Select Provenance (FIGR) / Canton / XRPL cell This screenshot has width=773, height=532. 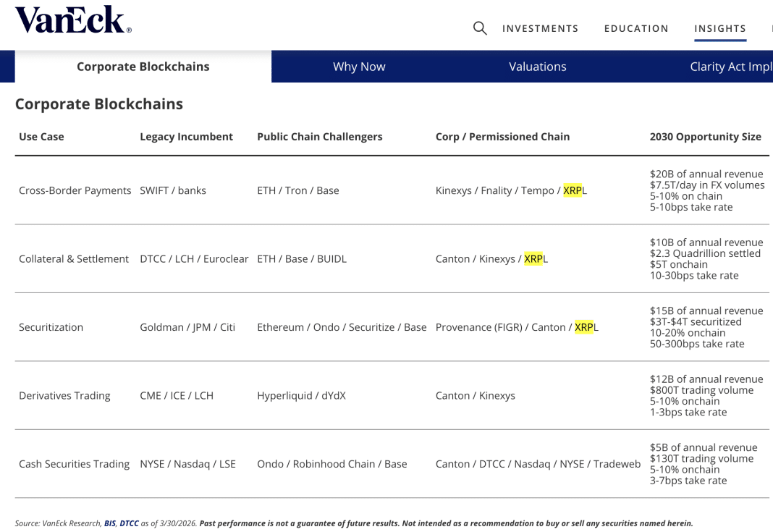coord(517,327)
